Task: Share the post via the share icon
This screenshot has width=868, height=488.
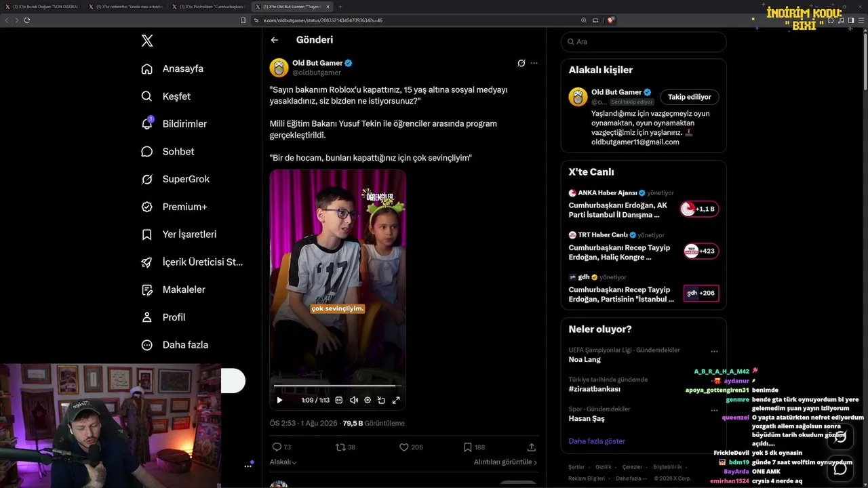Action: click(x=532, y=447)
